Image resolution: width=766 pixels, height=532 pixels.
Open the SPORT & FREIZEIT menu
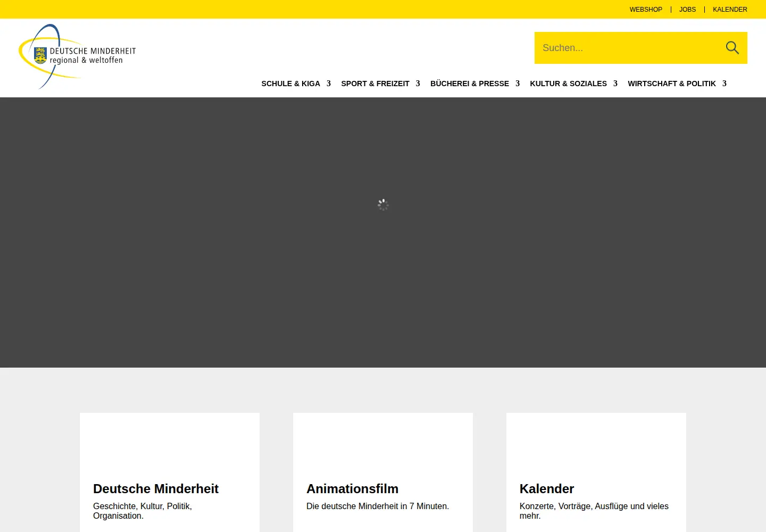coord(375,84)
